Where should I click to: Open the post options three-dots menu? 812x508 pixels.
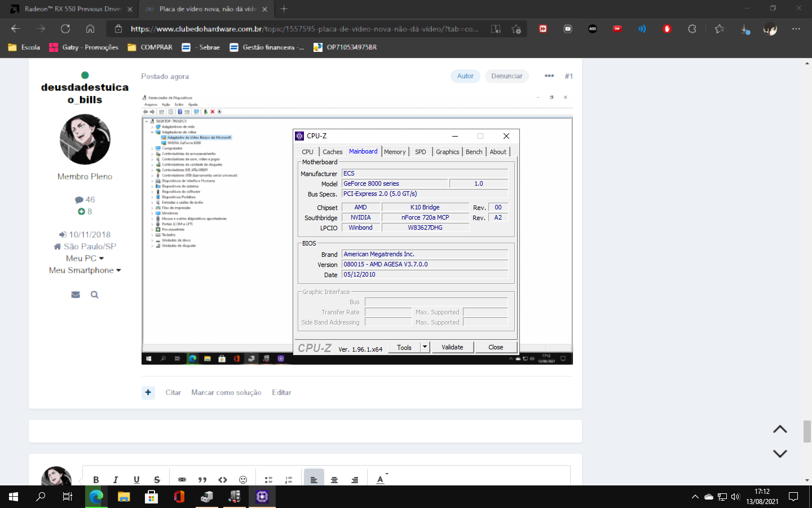(549, 76)
